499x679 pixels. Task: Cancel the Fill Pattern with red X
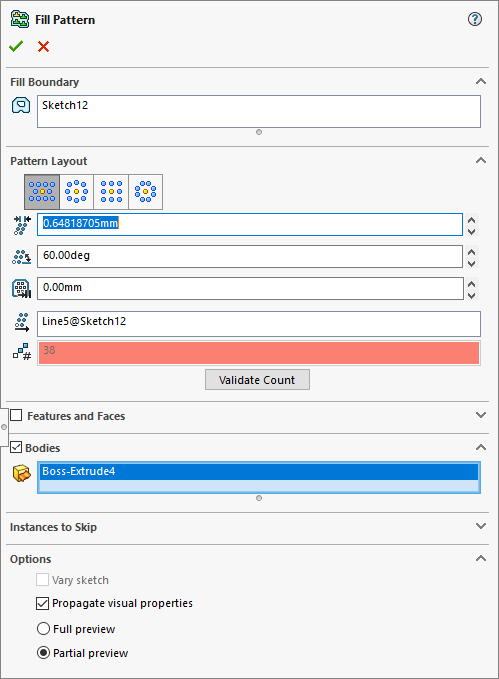43,46
